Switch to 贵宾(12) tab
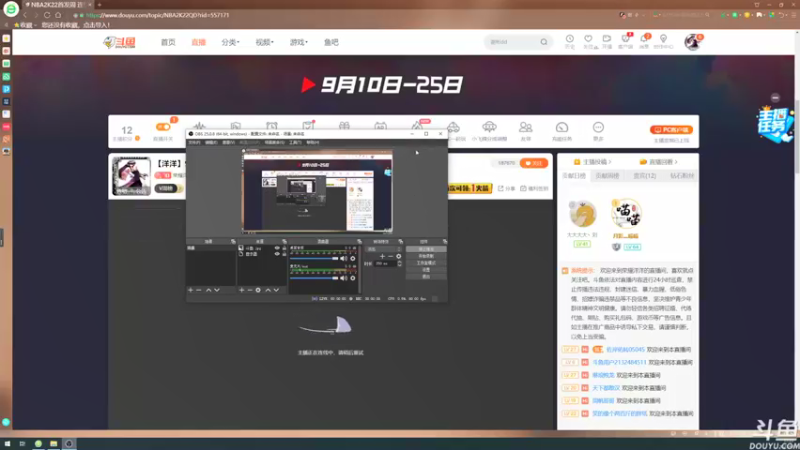The height and width of the screenshot is (450, 800). [x=644, y=176]
